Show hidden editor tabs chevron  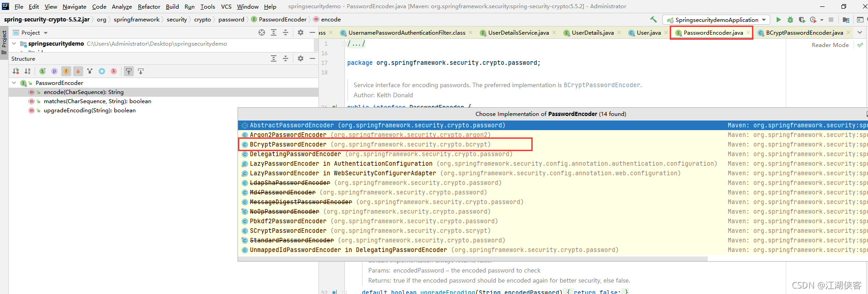(x=860, y=32)
